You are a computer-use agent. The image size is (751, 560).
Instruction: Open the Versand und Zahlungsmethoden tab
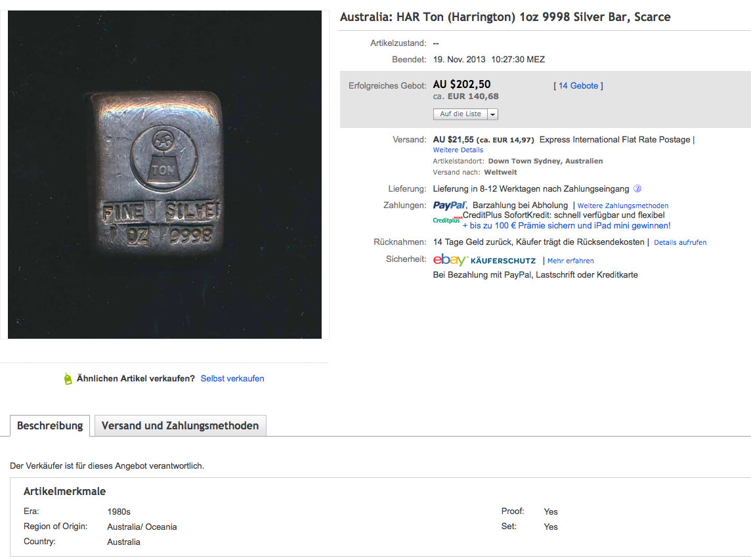coord(180,425)
